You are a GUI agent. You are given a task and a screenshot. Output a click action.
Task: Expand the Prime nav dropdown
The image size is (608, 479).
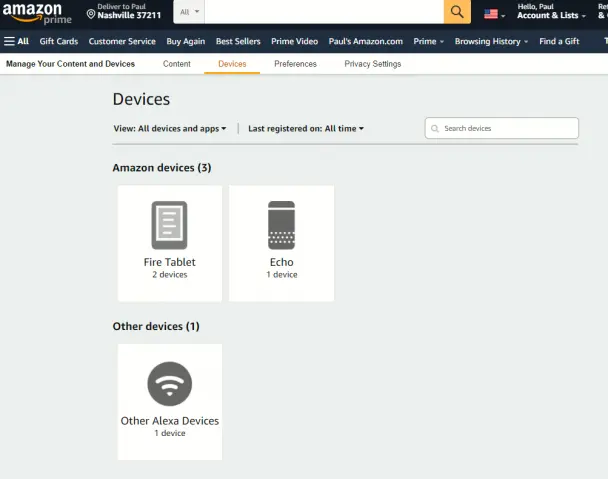[x=428, y=41]
